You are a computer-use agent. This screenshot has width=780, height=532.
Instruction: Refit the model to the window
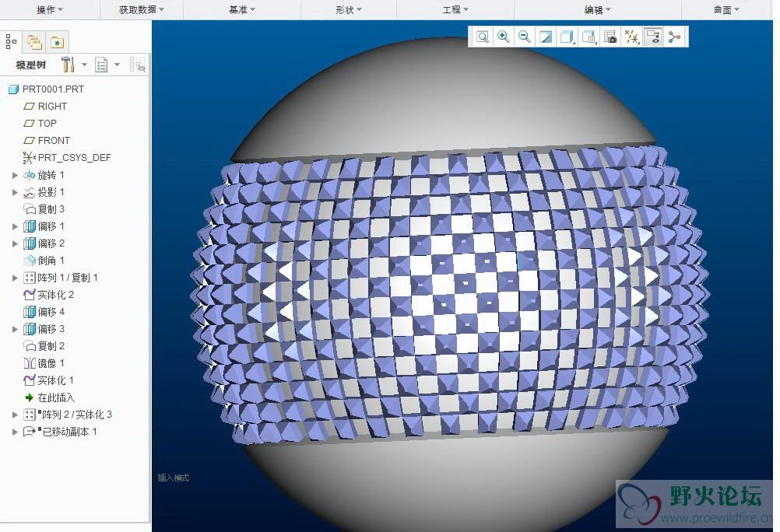[482, 37]
